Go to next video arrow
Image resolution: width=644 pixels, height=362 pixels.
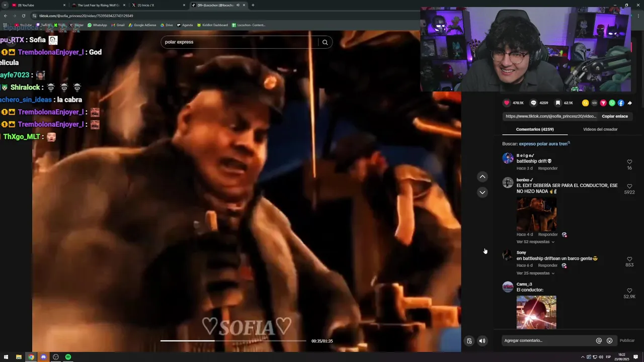[482, 192]
